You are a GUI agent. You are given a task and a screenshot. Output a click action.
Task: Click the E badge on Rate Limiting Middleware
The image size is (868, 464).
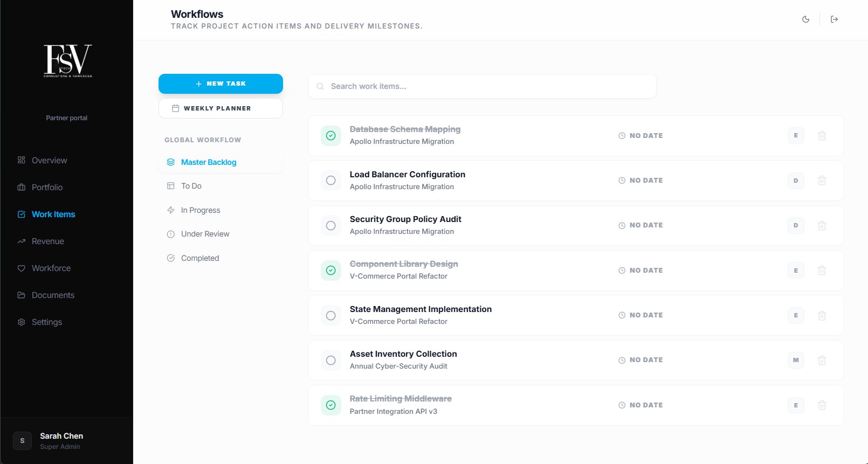click(x=796, y=405)
